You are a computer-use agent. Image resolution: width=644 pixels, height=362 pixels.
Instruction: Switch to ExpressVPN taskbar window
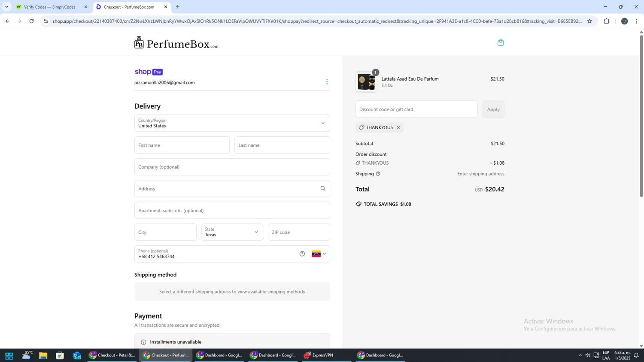click(326, 355)
